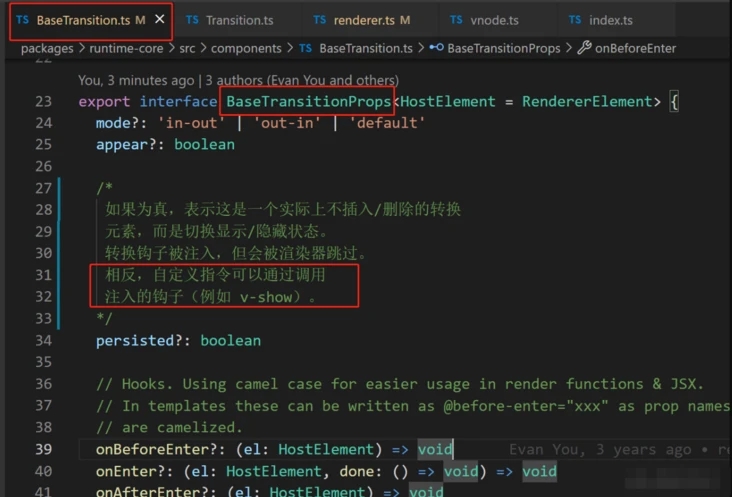Click 'onAfterEnter?' property on line 41
Viewport: 732px width, 497px height.
(x=156, y=491)
